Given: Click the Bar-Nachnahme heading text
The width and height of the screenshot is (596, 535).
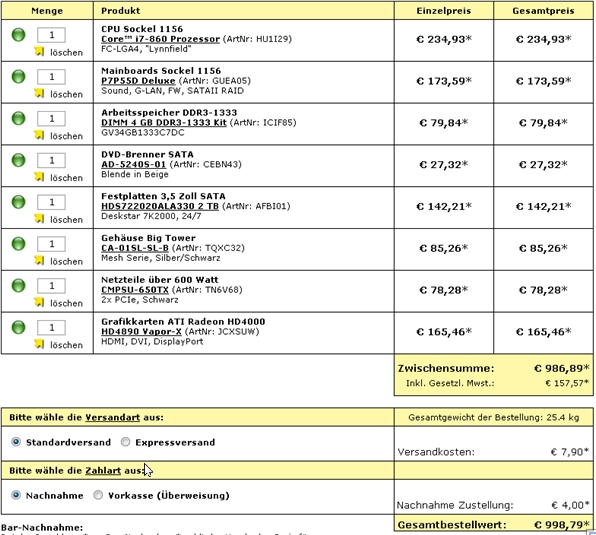Looking at the screenshot, I should [x=42, y=527].
